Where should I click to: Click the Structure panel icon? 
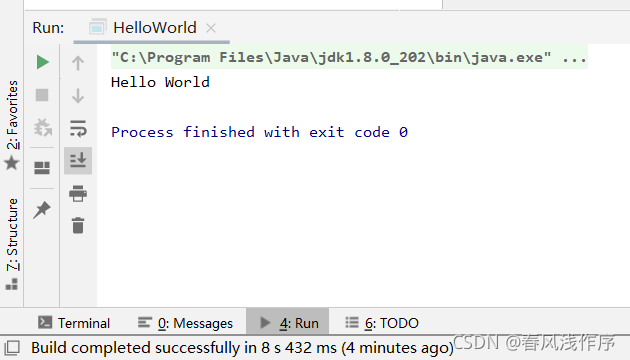[12, 284]
